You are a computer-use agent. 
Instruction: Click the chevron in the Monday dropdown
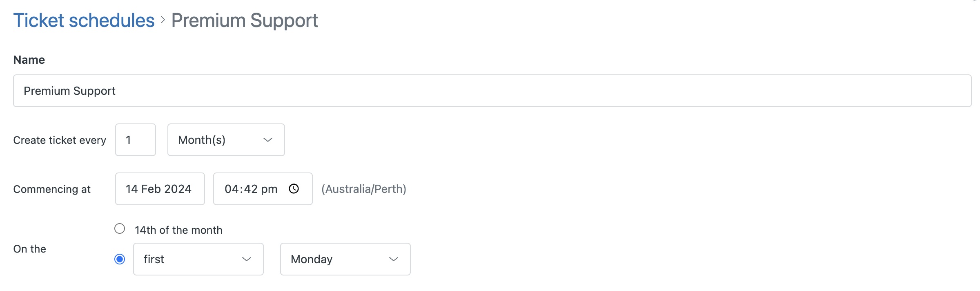click(x=394, y=259)
